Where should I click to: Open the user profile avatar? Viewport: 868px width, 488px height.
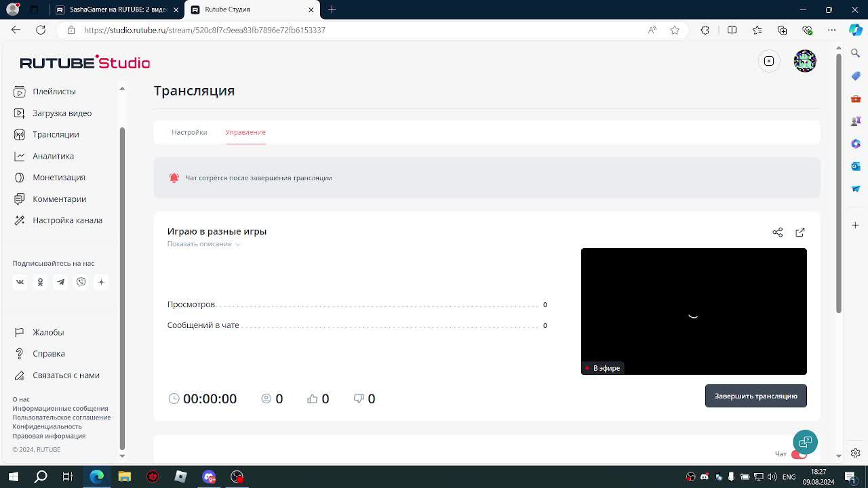point(805,61)
